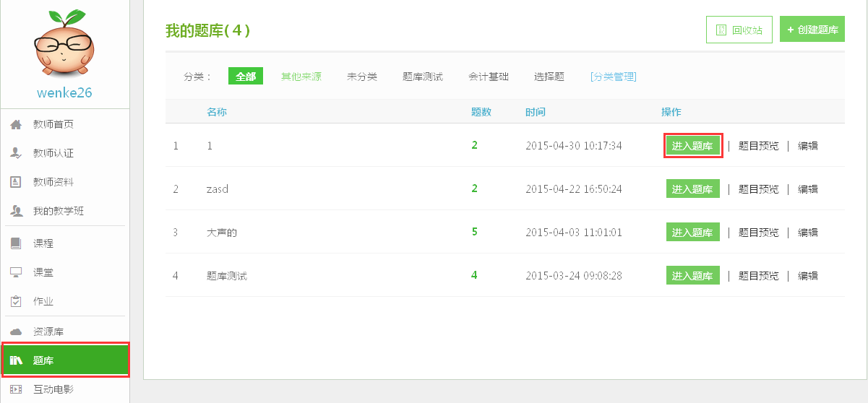Open the 回收站 recycle bin
868x403 pixels.
pos(739,30)
